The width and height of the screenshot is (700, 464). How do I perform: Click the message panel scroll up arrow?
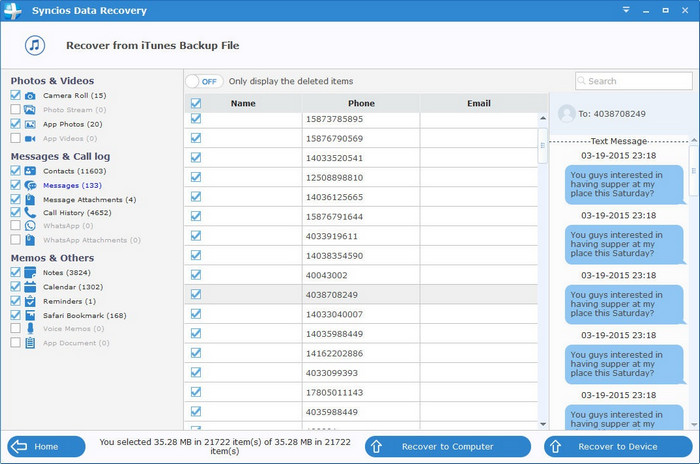pos(694,140)
